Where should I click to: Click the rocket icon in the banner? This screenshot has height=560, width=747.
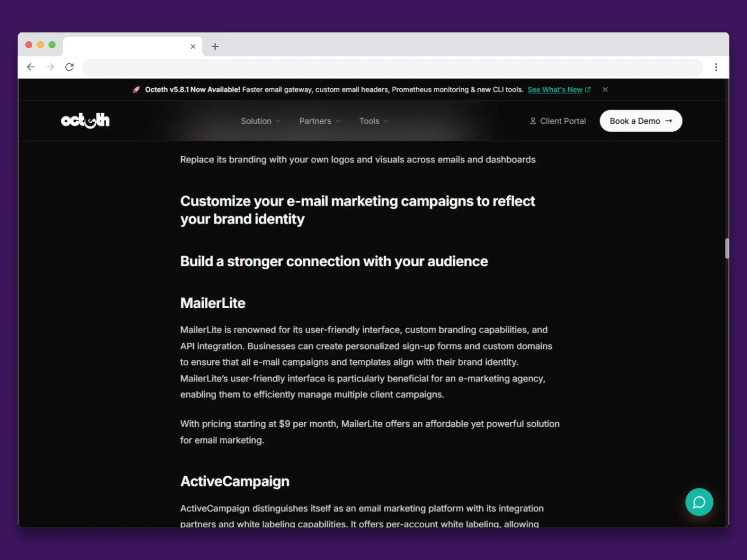tap(136, 89)
